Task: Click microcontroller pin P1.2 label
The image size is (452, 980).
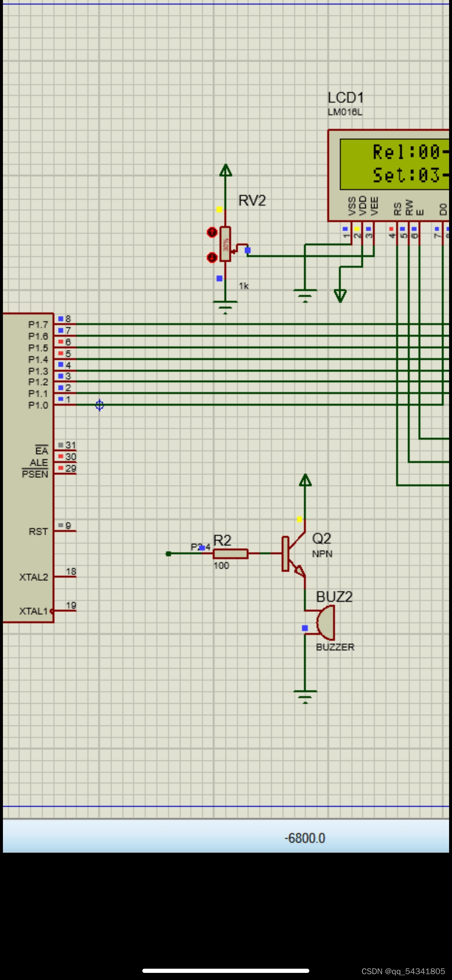Action: 38,382
